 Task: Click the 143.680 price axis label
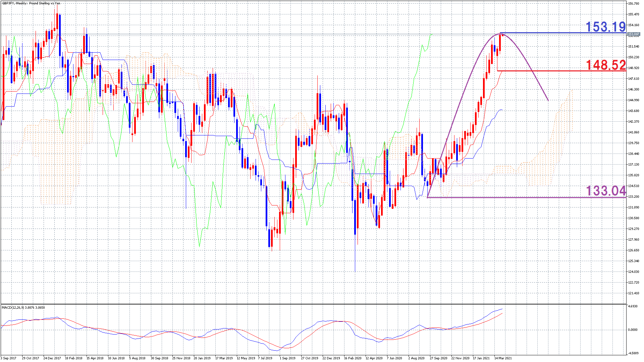point(634,111)
